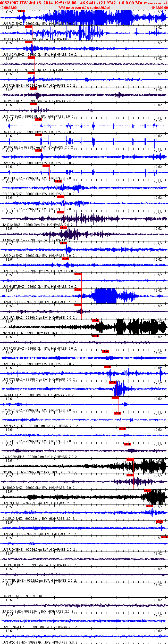Select the red pick flag on CN.SHB.BHZ trace
Viewport: 168px width, 644px height.
tap(31, 57)
